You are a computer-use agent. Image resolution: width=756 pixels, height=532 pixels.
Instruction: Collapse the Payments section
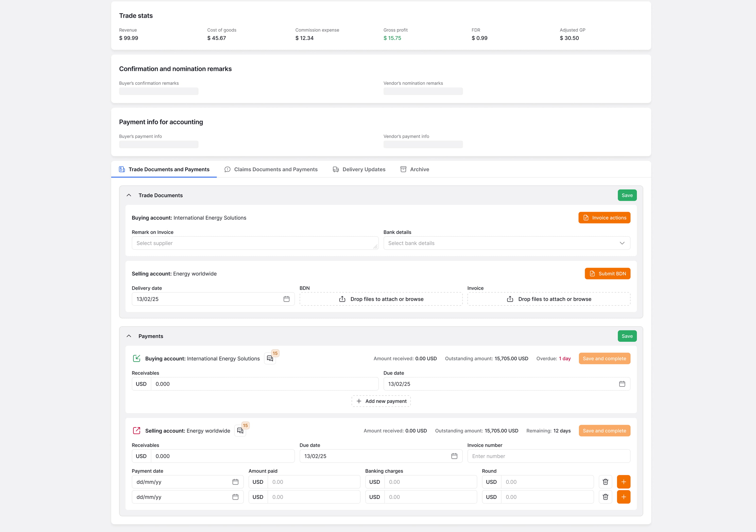pyautogui.click(x=129, y=336)
